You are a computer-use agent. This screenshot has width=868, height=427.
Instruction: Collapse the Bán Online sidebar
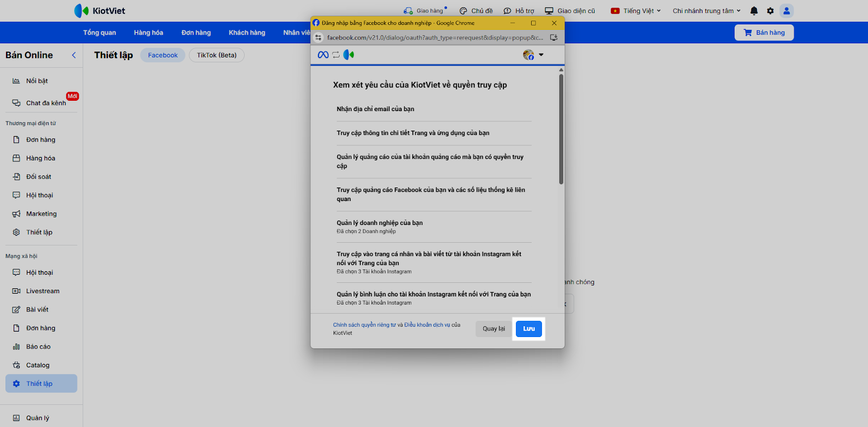pos(74,55)
